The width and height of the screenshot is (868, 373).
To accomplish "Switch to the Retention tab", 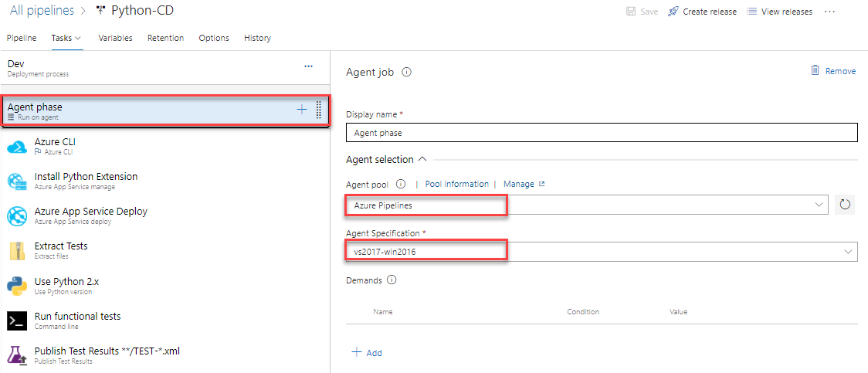I will pyautogui.click(x=165, y=38).
